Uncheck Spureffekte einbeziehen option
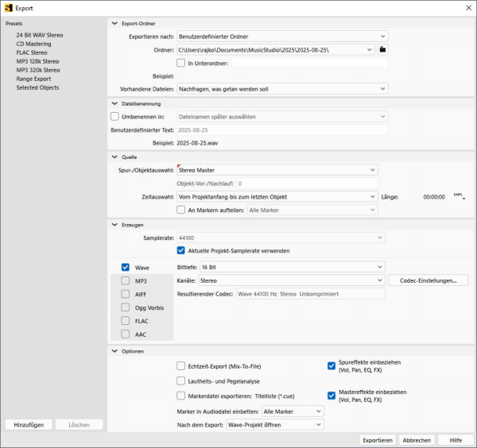This screenshot has height=448, width=477. click(x=332, y=366)
